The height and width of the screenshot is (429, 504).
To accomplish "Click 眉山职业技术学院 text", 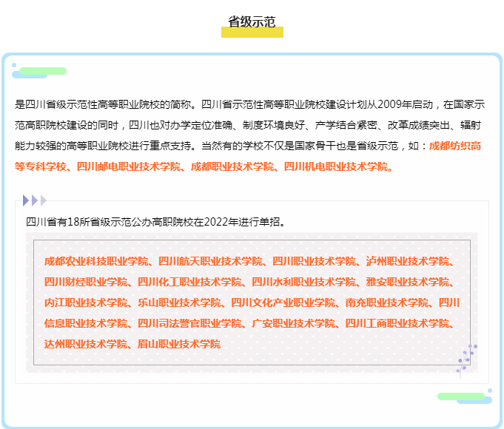I will 179,344.
